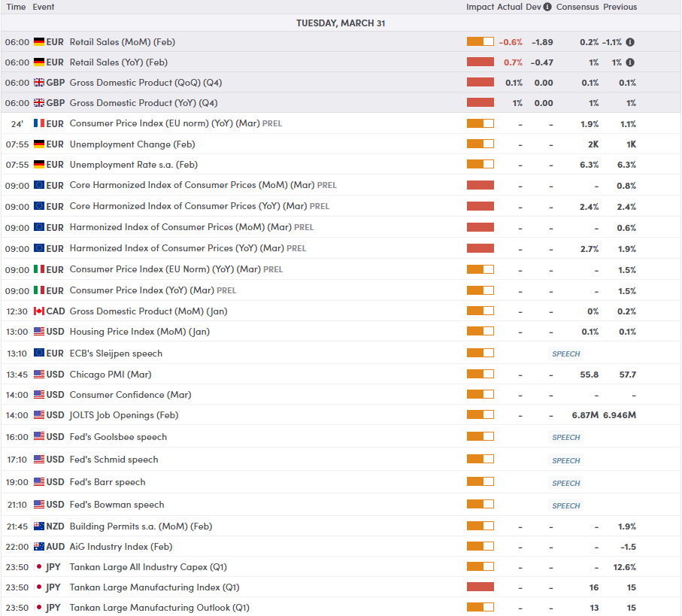Click Fed's Bowman speech event name

click(x=117, y=505)
